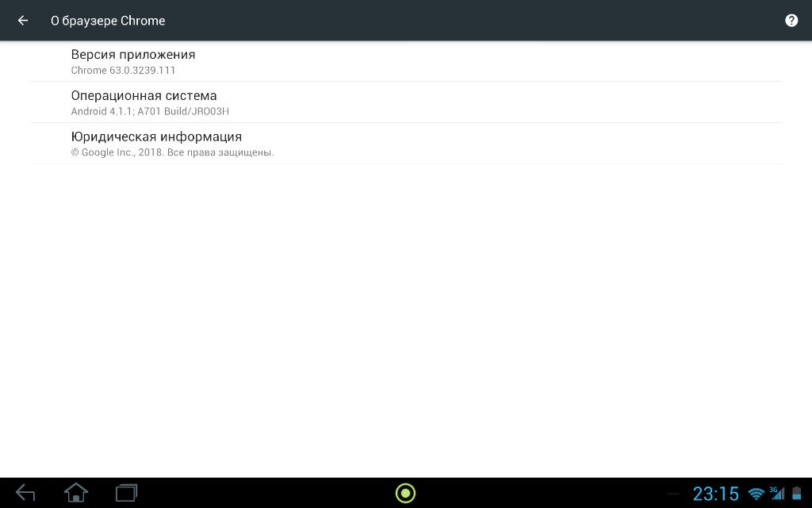Tap the battery level icon

(x=796, y=493)
